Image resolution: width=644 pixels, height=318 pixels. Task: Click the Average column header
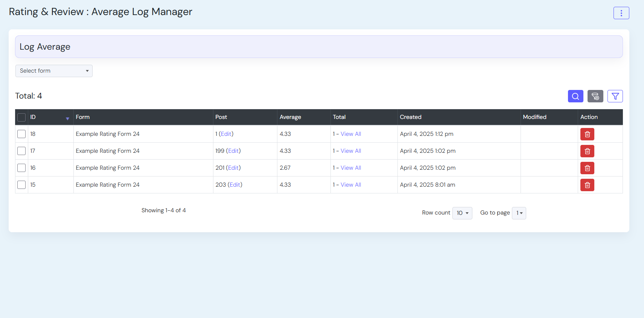coord(290,117)
